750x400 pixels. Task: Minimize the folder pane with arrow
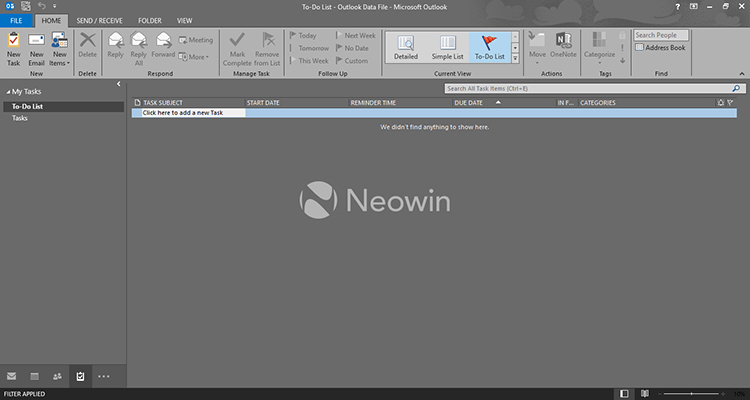point(119,84)
